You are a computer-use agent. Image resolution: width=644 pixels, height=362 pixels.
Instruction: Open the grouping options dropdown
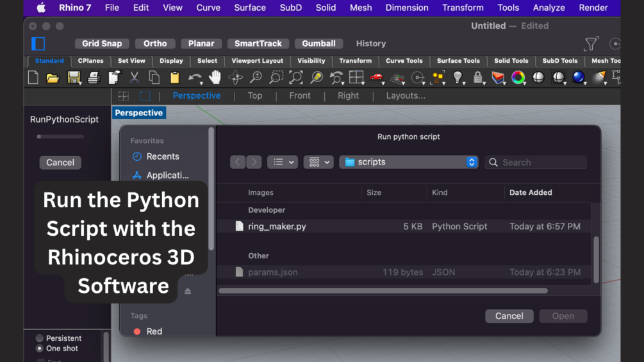318,162
